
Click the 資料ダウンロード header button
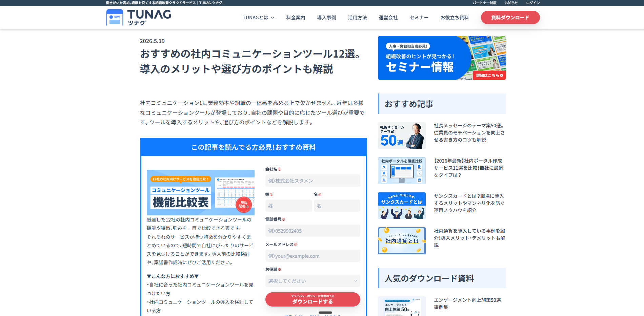510,18
